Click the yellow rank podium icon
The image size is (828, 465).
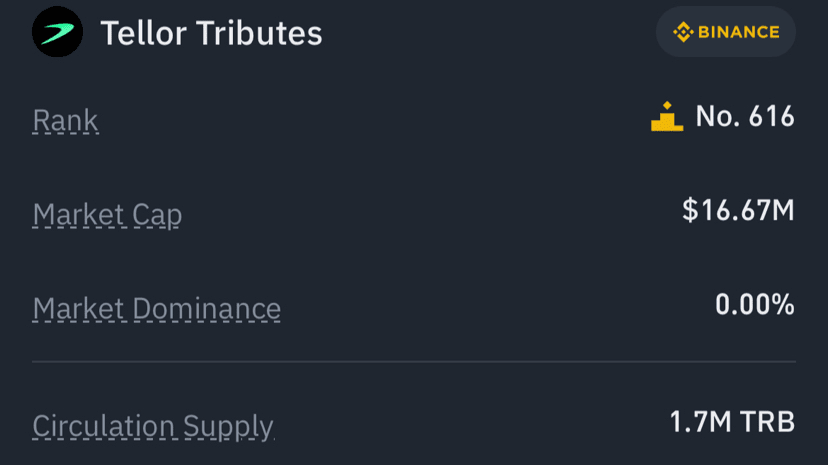[x=667, y=118]
